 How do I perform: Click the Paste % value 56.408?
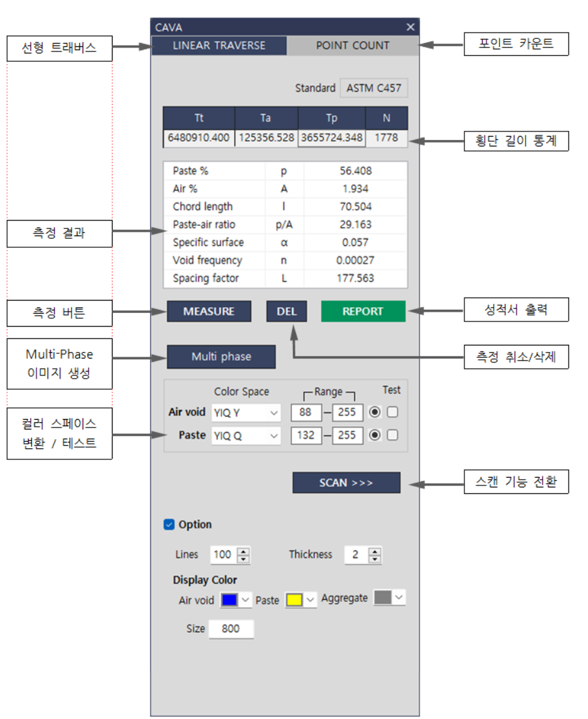(x=356, y=171)
